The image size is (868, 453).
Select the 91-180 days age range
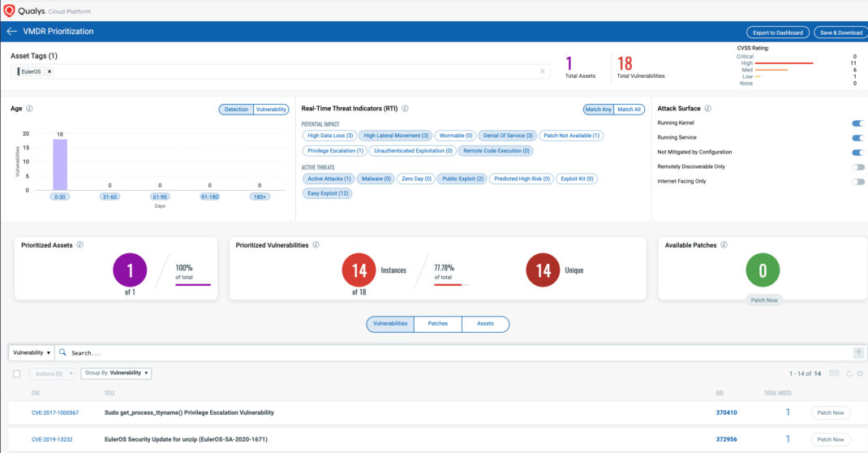[x=209, y=196]
